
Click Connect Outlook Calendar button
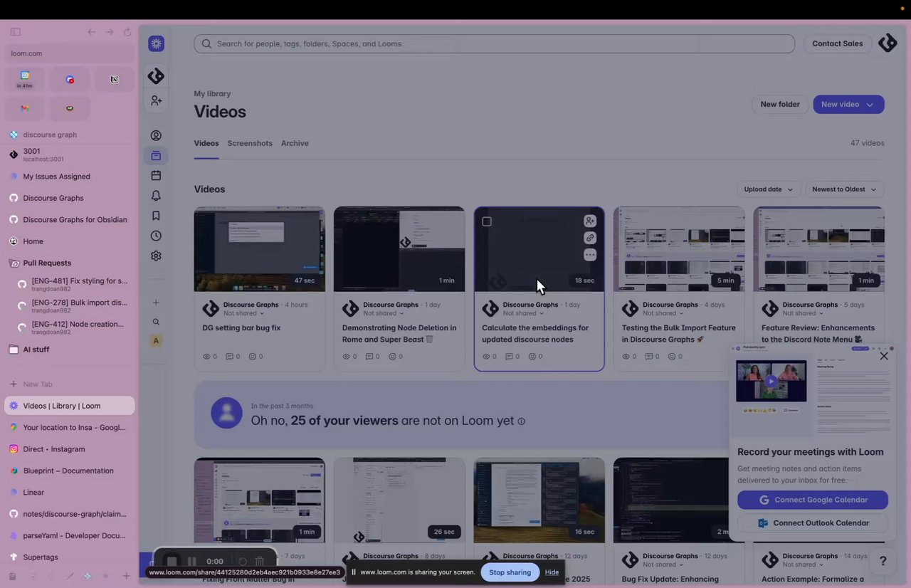point(813,523)
